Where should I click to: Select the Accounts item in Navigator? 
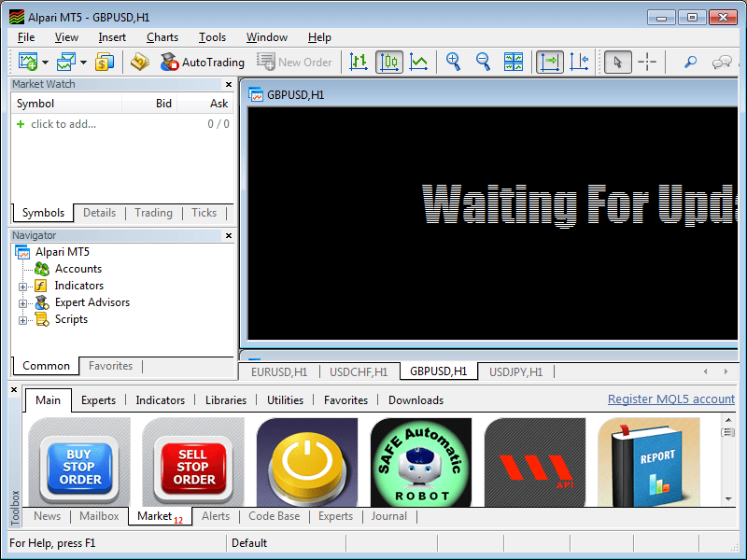78,269
